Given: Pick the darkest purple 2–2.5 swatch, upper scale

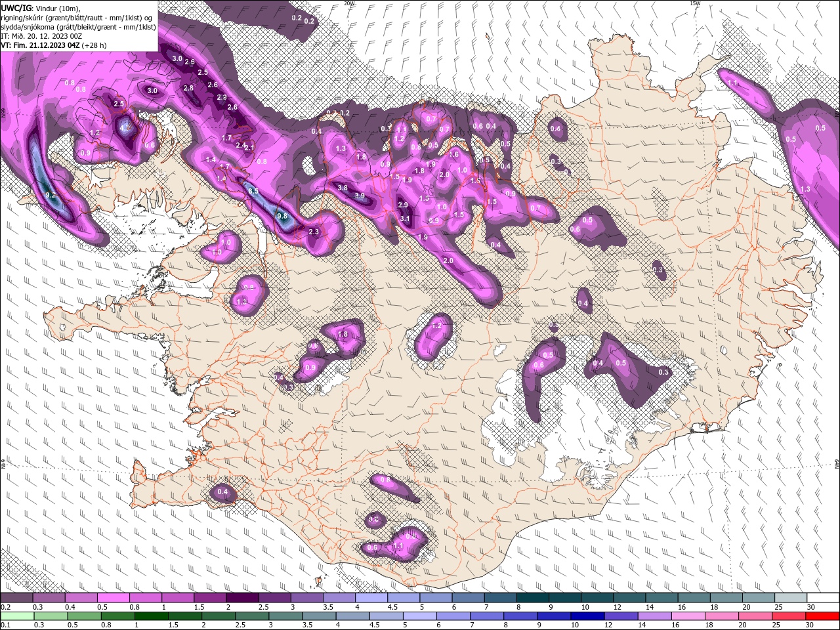Looking at the screenshot, I should (x=242, y=598).
